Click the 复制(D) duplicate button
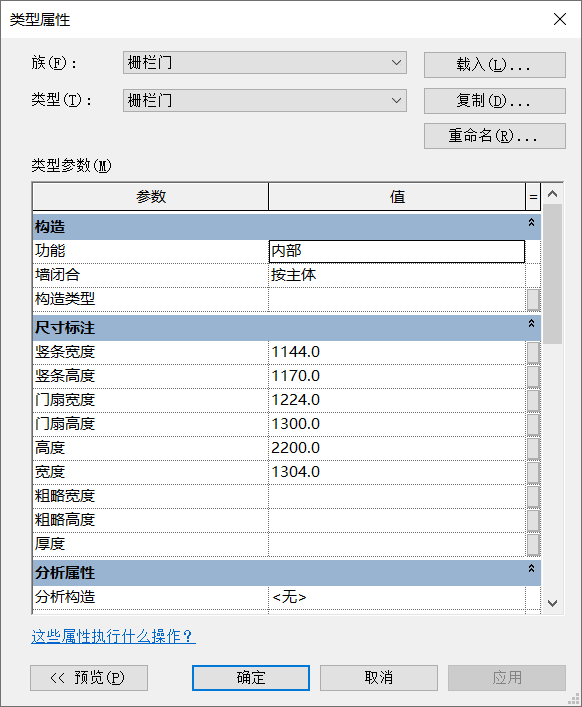The width and height of the screenshot is (582, 707). (495, 101)
